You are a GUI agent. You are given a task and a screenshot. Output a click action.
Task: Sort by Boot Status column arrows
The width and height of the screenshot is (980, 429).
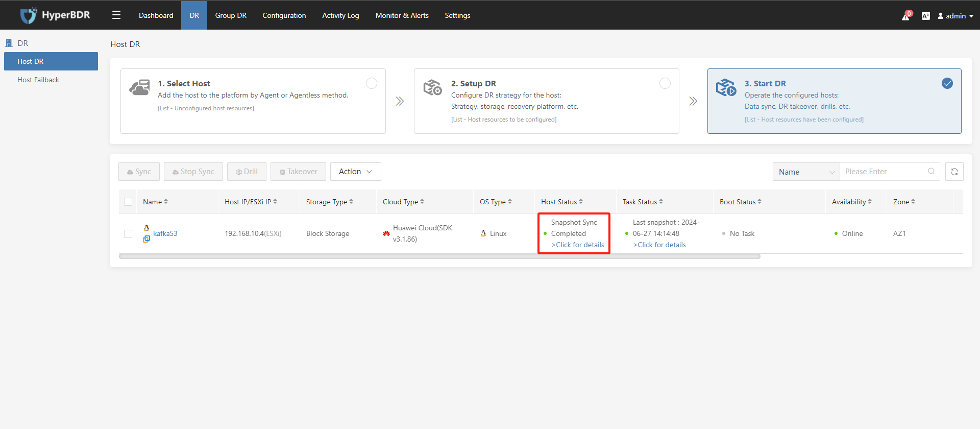(759, 202)
